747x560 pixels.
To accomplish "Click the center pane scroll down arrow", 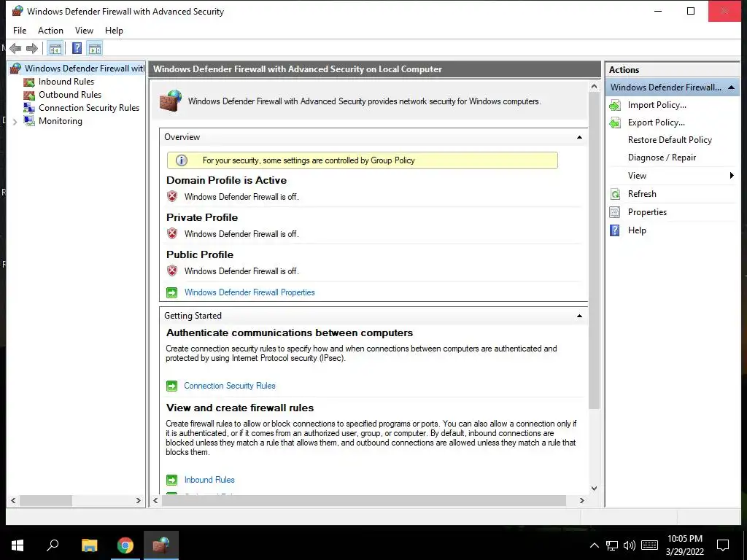I will [x=594, y=488].
